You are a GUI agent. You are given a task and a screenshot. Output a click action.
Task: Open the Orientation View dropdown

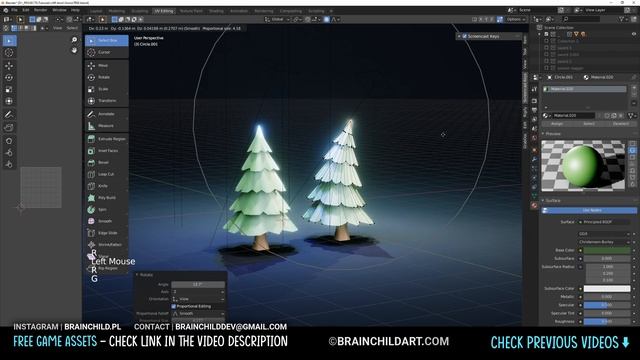pyautogui.click(x=198, y=299)
